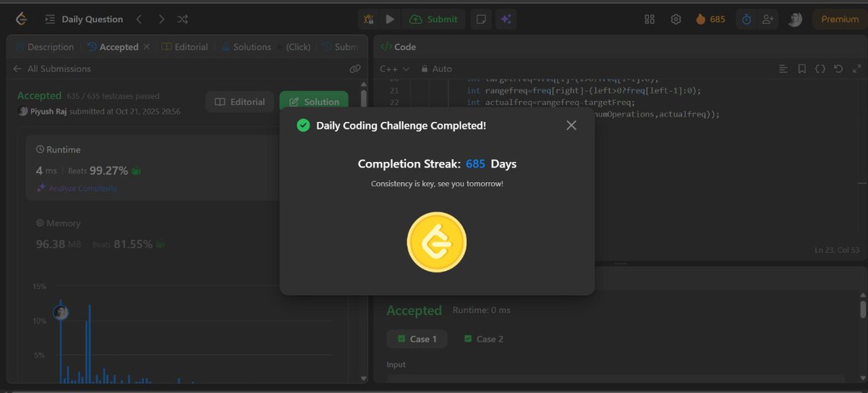Copy the submission link icon

[x=354, y=69]
